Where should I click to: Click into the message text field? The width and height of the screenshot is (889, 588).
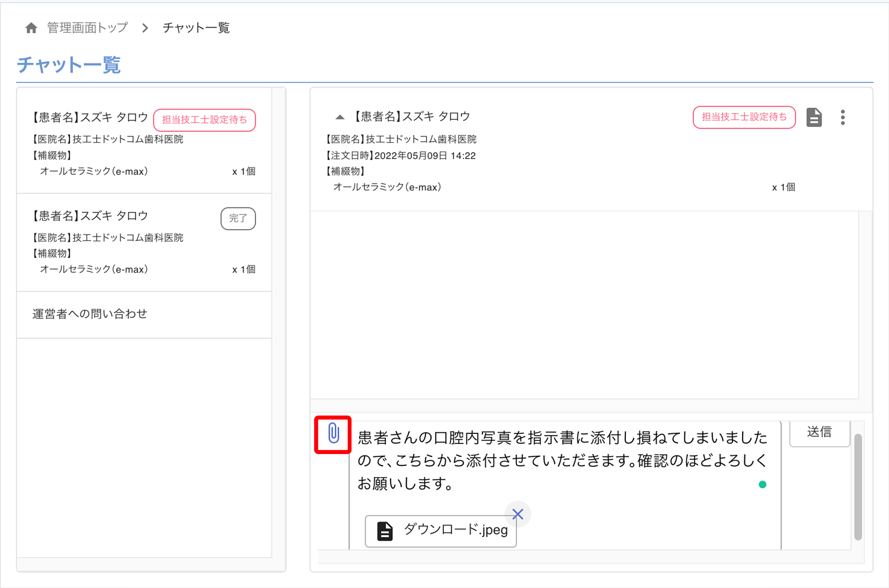562,461
